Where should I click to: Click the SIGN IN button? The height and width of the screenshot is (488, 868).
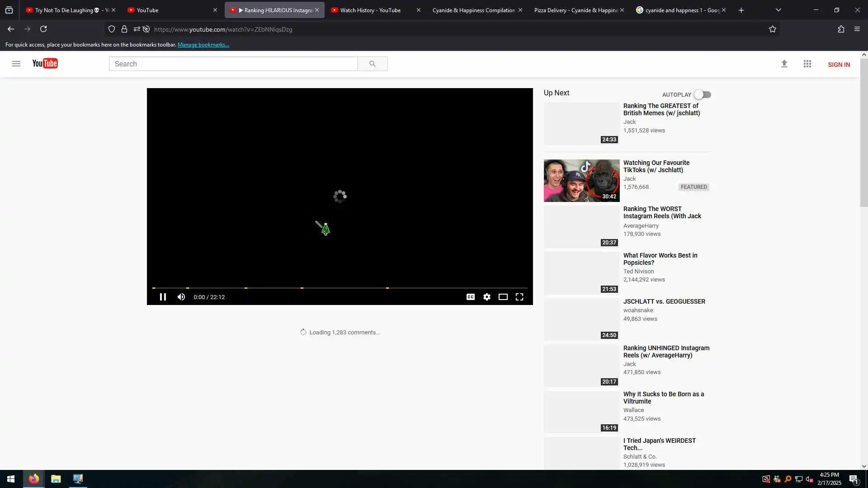[x=839, y=65]
